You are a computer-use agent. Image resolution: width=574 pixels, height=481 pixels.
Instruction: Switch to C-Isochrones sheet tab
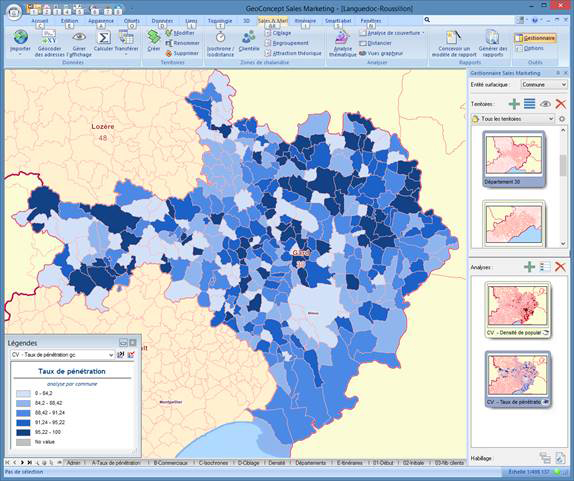(x=213, y=463)
